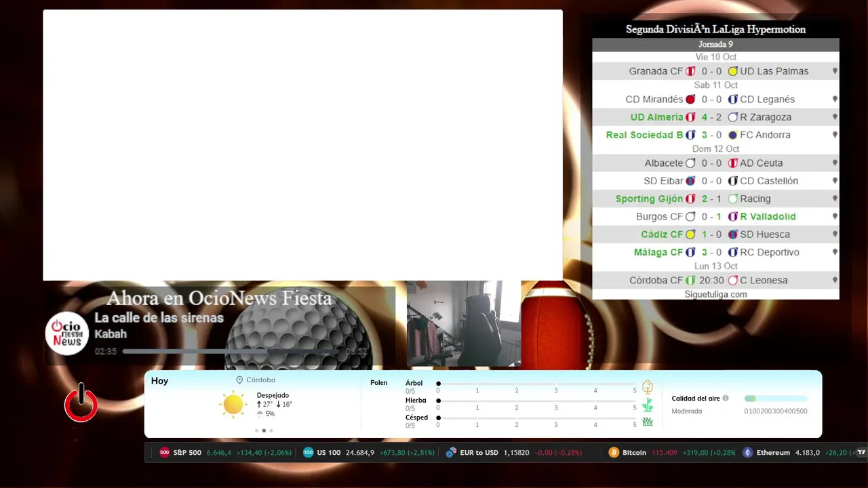Click the 'Vie 10 Oct' date row
Screen dimensions: 868x488
tap(715, 57)
